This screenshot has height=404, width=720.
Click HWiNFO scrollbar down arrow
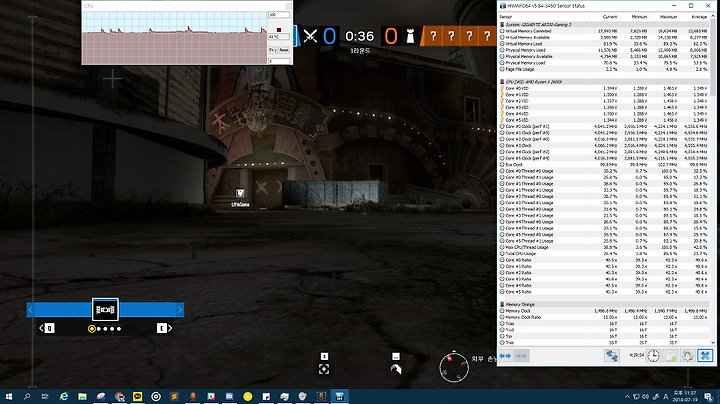[713, 342]
